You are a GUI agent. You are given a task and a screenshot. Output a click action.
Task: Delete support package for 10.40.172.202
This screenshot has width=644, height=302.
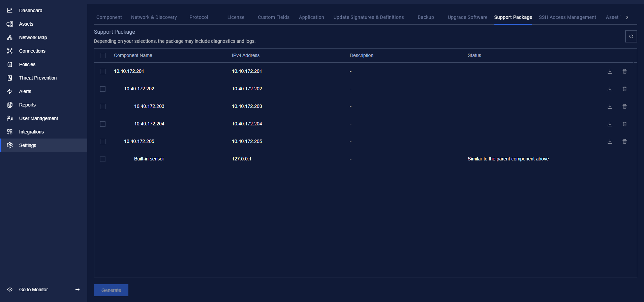click(624, 89)
